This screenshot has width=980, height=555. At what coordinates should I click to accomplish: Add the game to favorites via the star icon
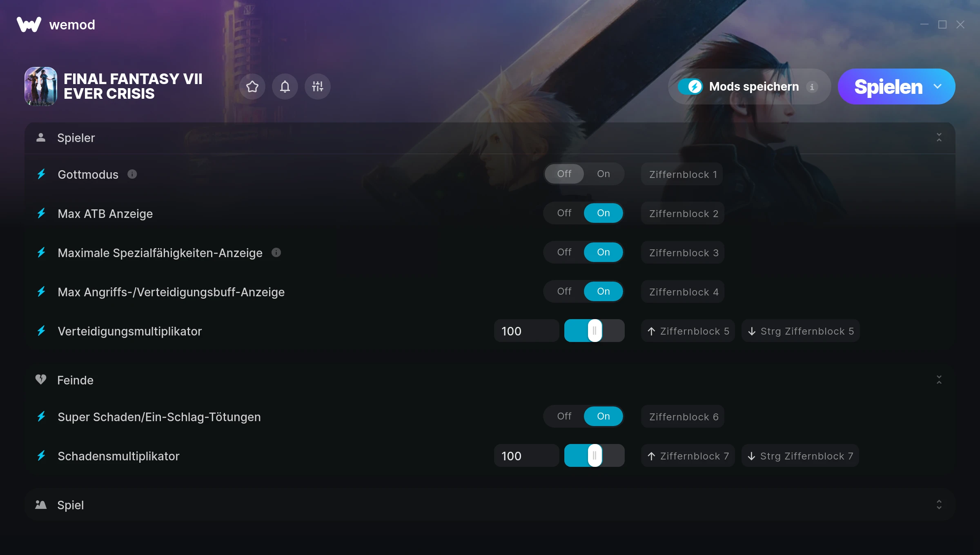point(252,87)
